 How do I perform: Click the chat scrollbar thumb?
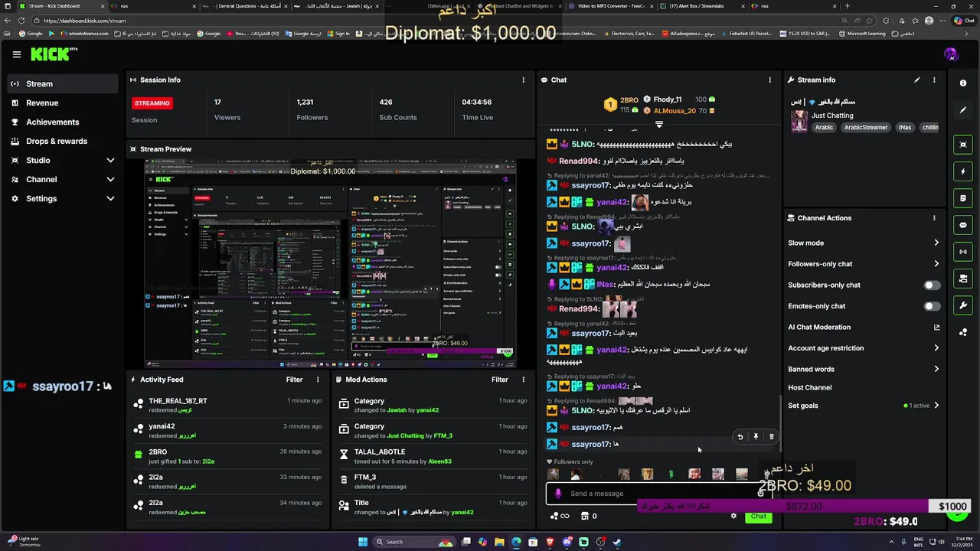coord(781,425)
